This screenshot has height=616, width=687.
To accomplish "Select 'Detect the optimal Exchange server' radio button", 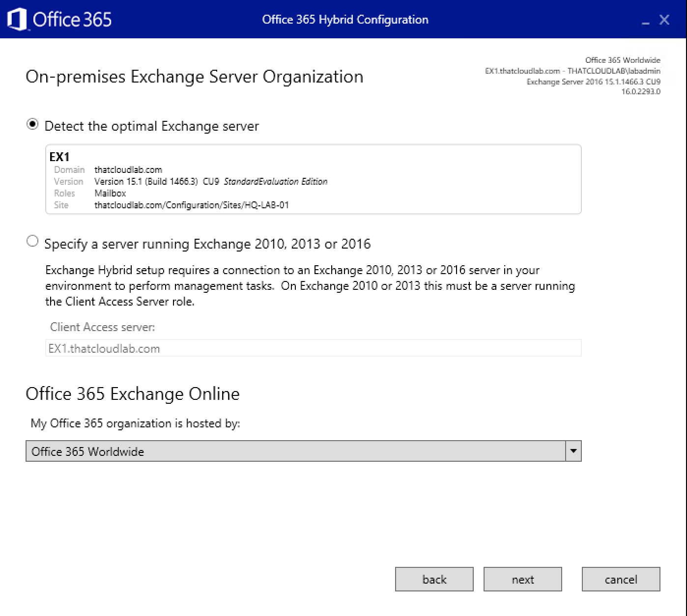I will 32,125.
